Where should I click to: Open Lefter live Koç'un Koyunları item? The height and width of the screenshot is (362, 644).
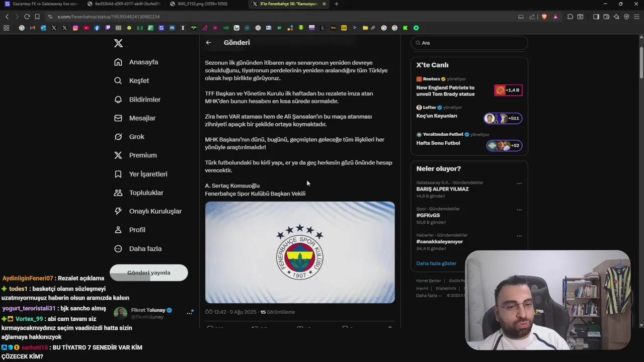pyautogui.click(x=469, y=114)
